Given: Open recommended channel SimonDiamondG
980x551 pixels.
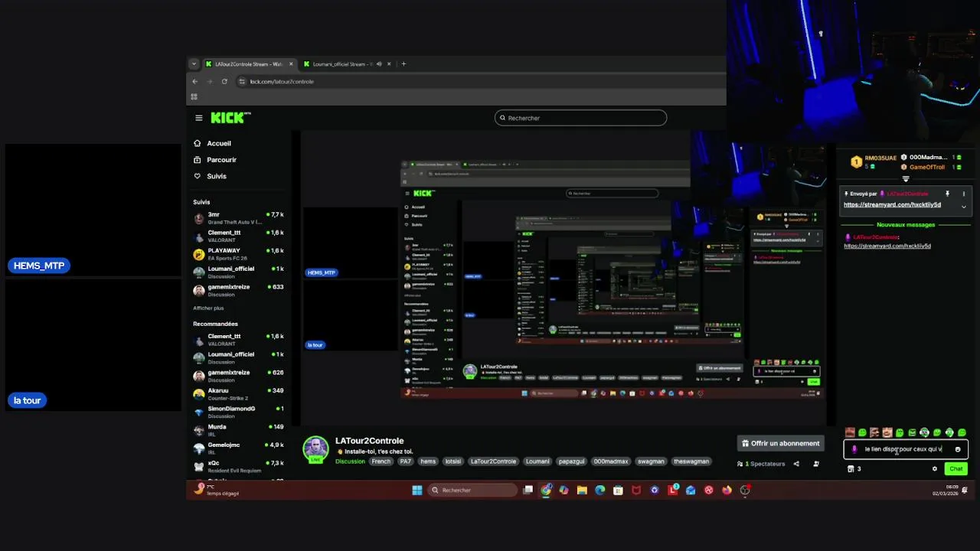Looking at the screenshot, I should 239,412.
